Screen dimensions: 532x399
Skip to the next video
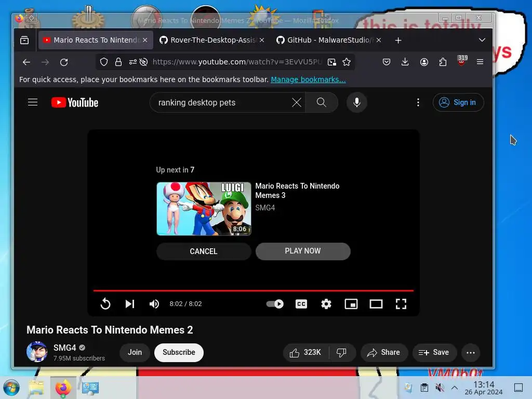tap(130, 303)
